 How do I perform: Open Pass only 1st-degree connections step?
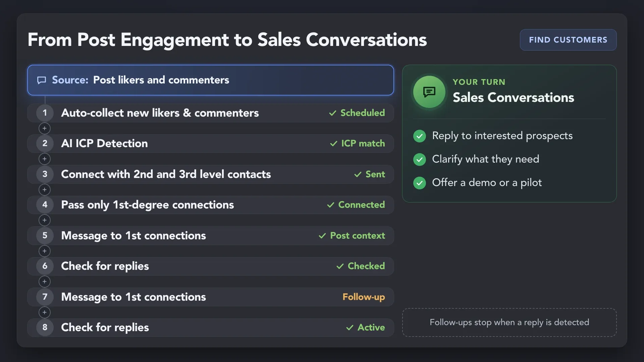tap(211, 205)
